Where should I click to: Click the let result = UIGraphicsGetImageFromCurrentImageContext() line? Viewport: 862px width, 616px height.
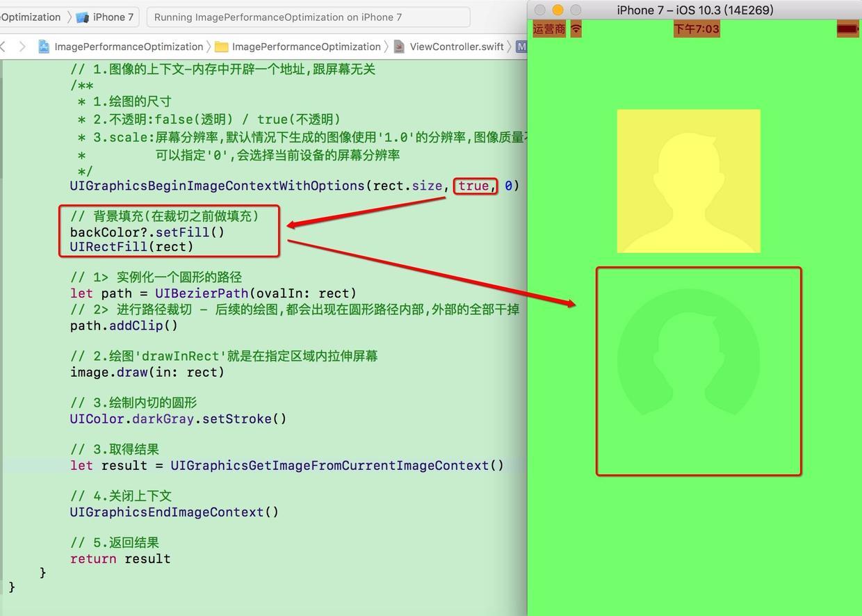(x=286, y=465)
